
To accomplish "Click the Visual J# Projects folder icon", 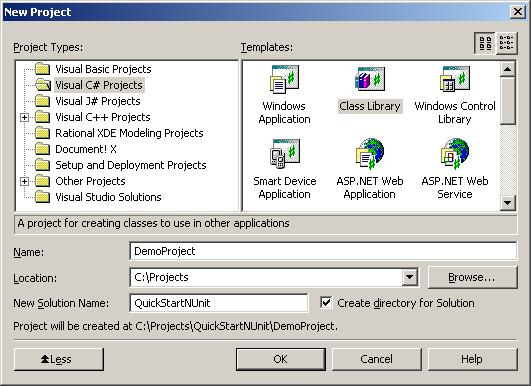I will click(x=43, y=101).
